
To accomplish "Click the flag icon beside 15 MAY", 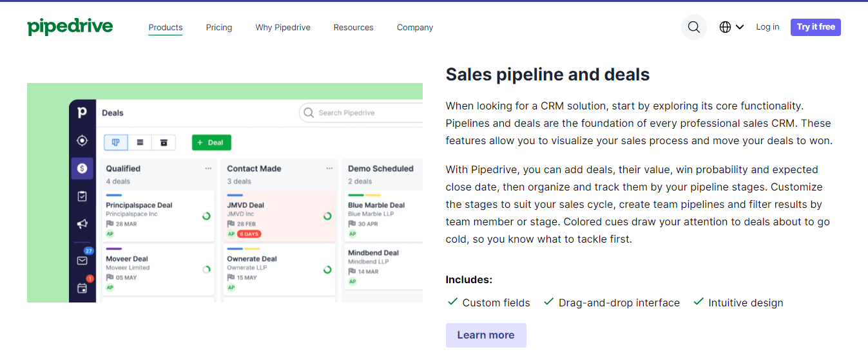I will pos(231,277).
